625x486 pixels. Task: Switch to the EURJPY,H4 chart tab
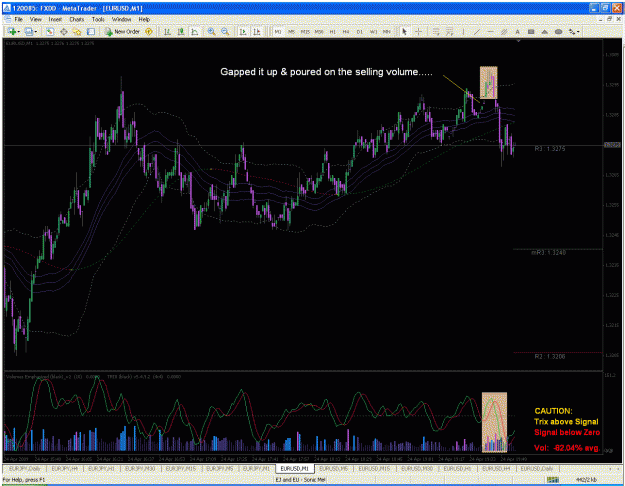pos(64,468)
